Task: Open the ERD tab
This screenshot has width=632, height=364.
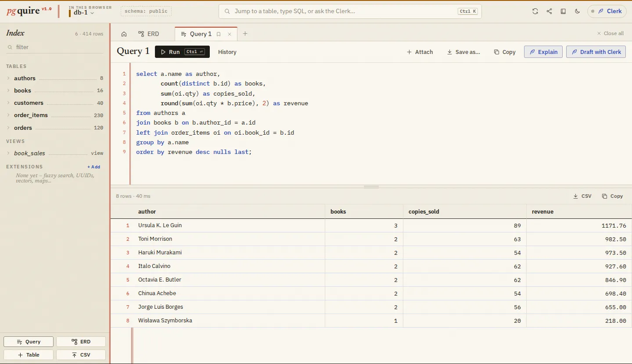Action: tap(149, 34)
